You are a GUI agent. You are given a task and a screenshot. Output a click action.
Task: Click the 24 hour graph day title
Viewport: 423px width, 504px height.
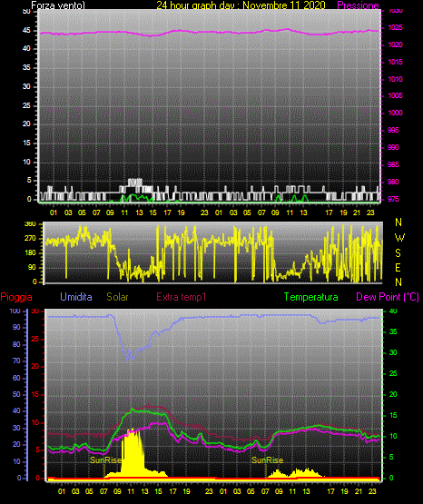[241, 5]
